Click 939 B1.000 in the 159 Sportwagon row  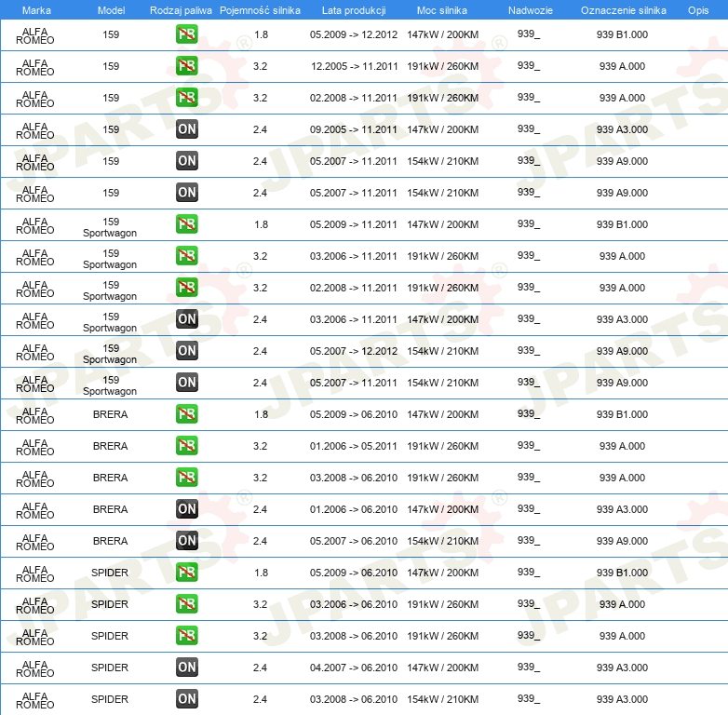pyautogui.click(x=622, y=224)
